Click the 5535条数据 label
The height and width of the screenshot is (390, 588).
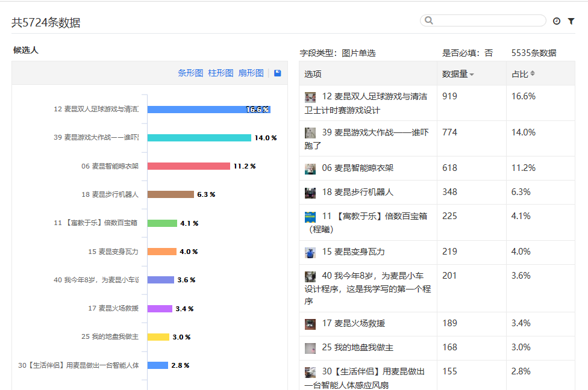pos(534,53)
